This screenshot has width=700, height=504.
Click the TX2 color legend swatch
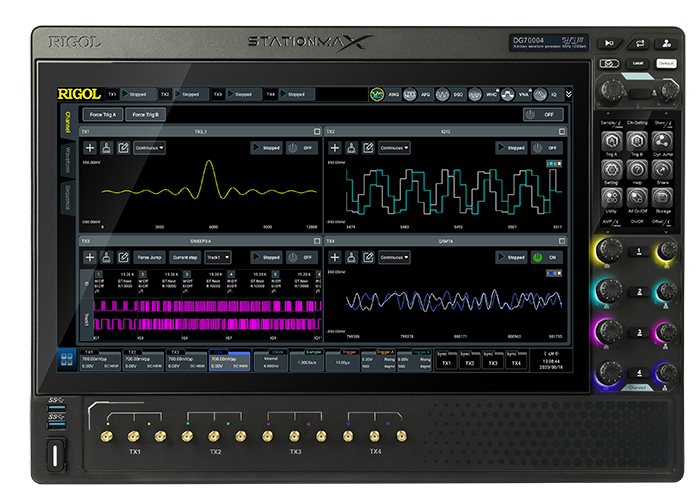[552, 163]
